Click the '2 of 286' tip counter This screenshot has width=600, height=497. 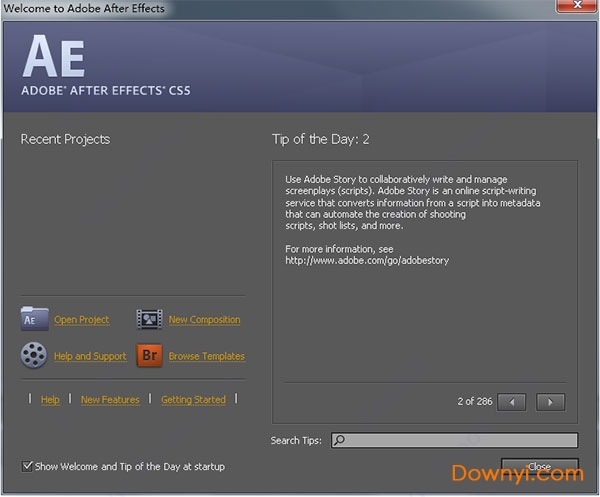click(474, 401)
